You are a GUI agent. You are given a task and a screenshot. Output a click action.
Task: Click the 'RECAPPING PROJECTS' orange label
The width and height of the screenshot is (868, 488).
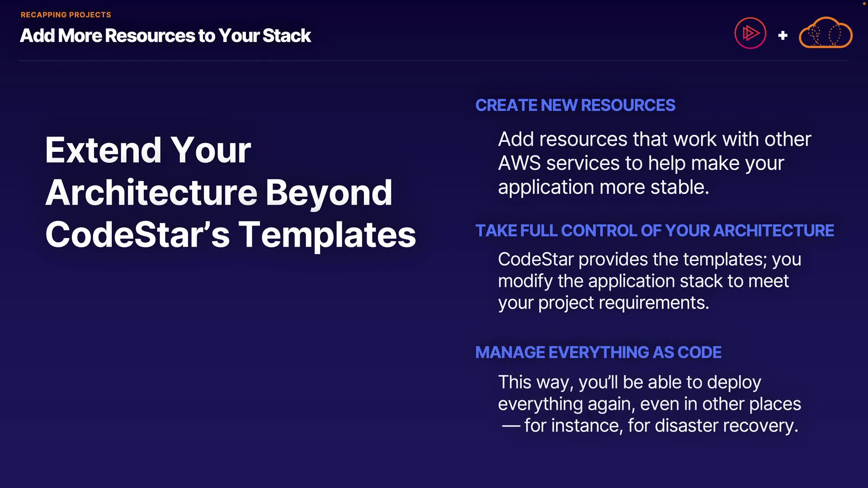(66, 15)
